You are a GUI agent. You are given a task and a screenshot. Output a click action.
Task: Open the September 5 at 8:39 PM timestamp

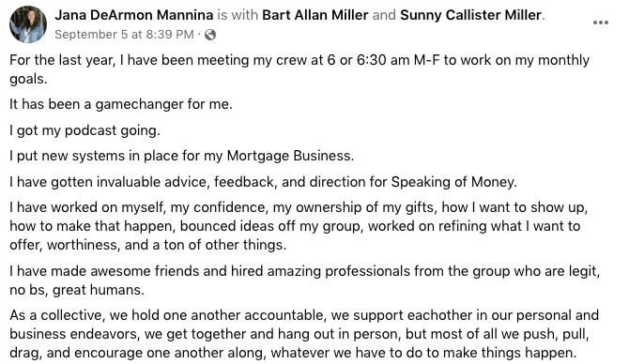pyautogui.click(x=124, y=35)
